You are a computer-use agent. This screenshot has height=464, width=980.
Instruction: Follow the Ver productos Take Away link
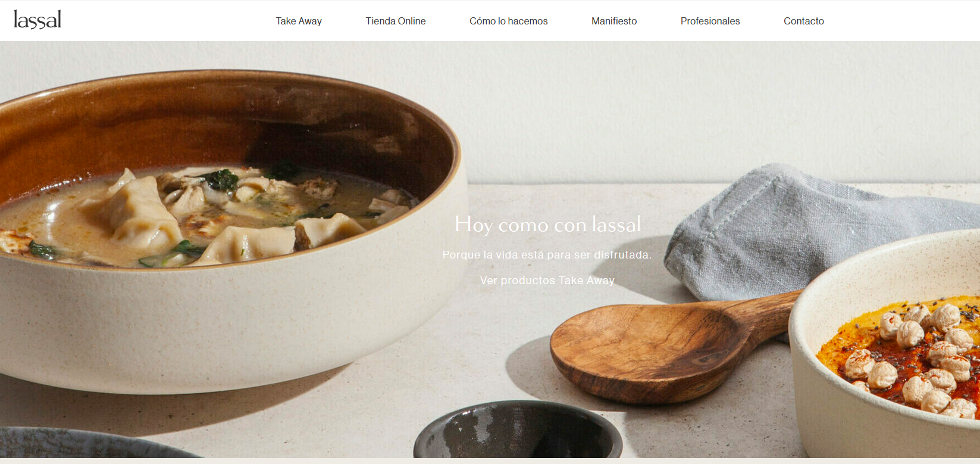click(547, 280)
